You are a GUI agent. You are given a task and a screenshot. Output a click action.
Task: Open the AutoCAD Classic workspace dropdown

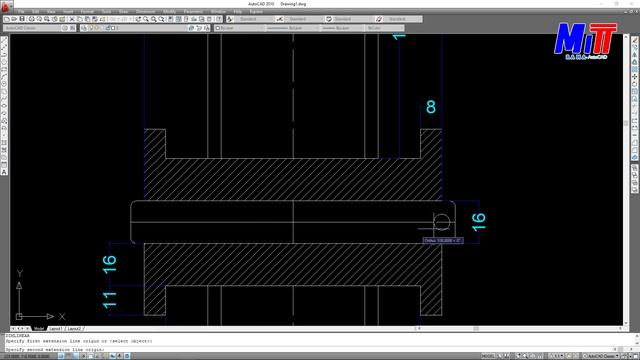click(x=32, y=28)
